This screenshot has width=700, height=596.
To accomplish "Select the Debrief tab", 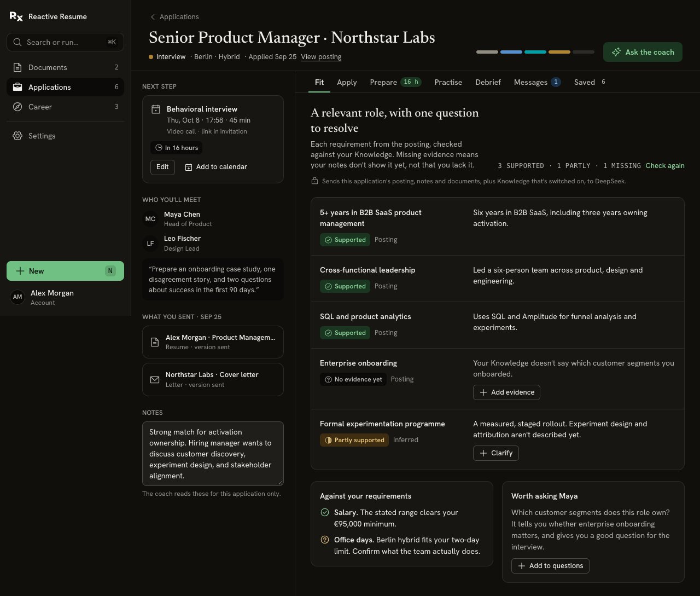I will [x=488, y=82].
